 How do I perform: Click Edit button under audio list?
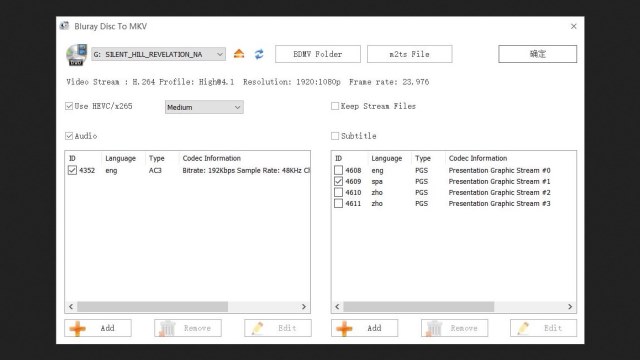(278, 328)
